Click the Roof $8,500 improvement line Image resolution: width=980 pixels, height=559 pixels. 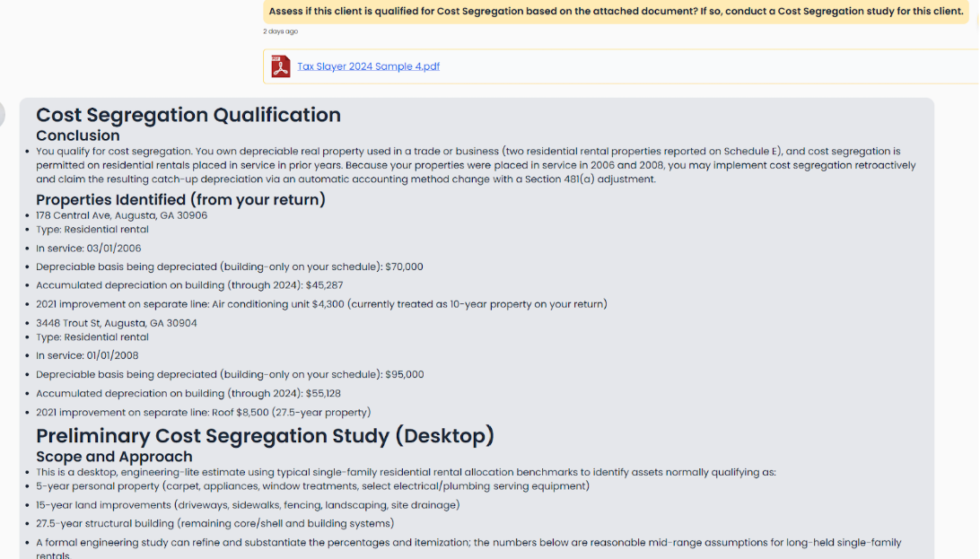[x=203, y=413]
